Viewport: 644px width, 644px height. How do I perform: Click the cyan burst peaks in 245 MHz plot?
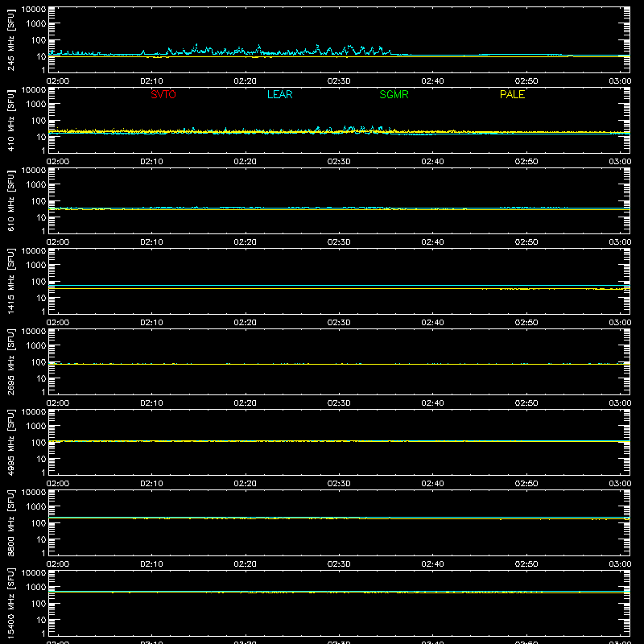tap(279, 50)
